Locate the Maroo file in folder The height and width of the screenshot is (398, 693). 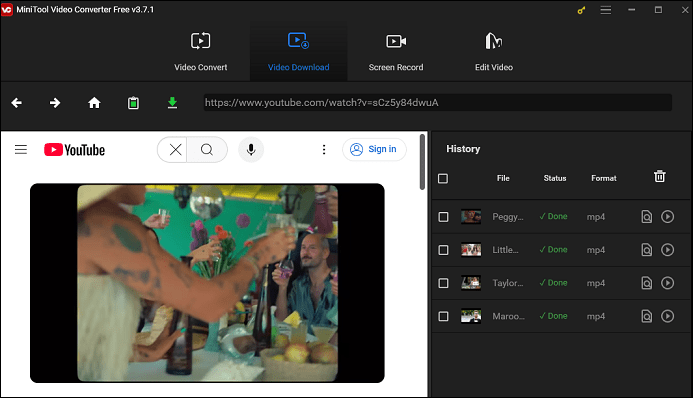point(647,316)
